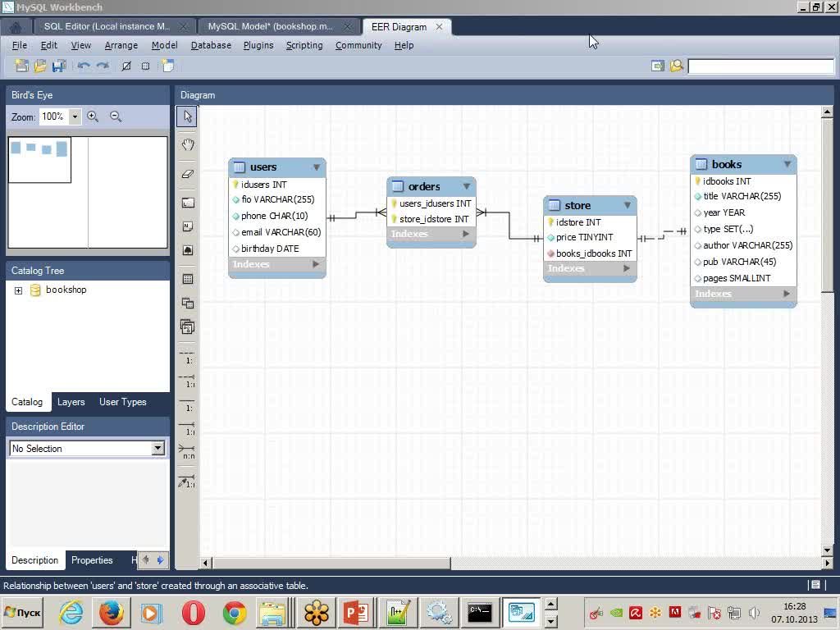Expand the bookshop schema in Catalog Tree
This screenshot has height=630, width=840.
tap(18, 290)
